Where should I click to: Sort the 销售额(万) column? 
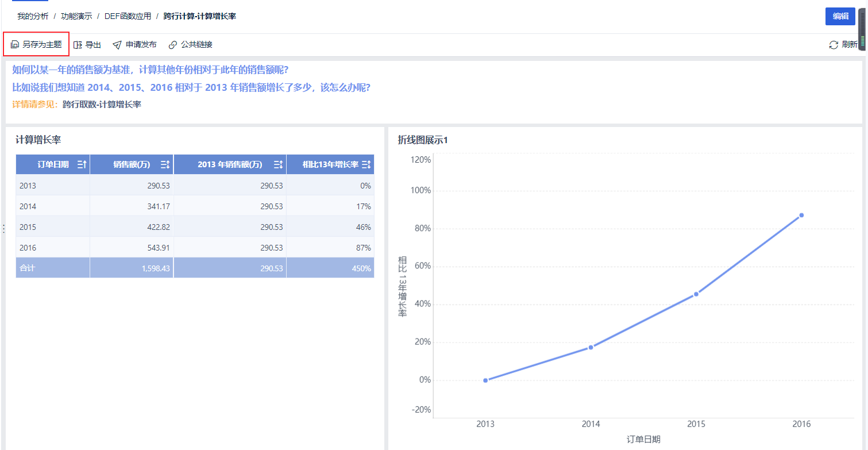[165, 164]
